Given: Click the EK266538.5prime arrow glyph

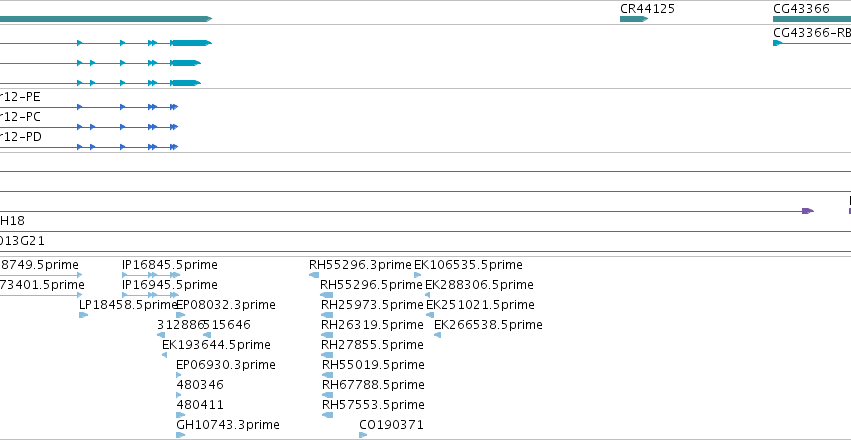Looking at the screenshot, I should click(437, 335).
